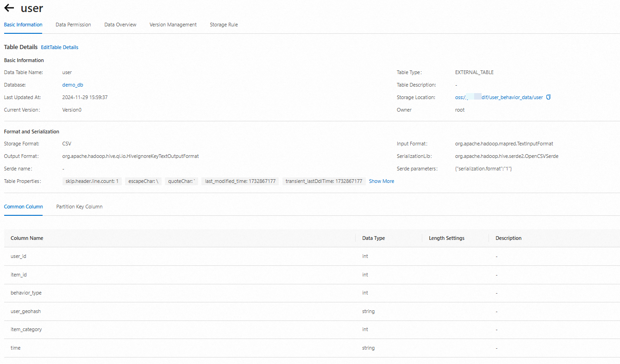Click the string data type for user_geohash
Viewport: 620px width, 364px height.
[369, 311]
